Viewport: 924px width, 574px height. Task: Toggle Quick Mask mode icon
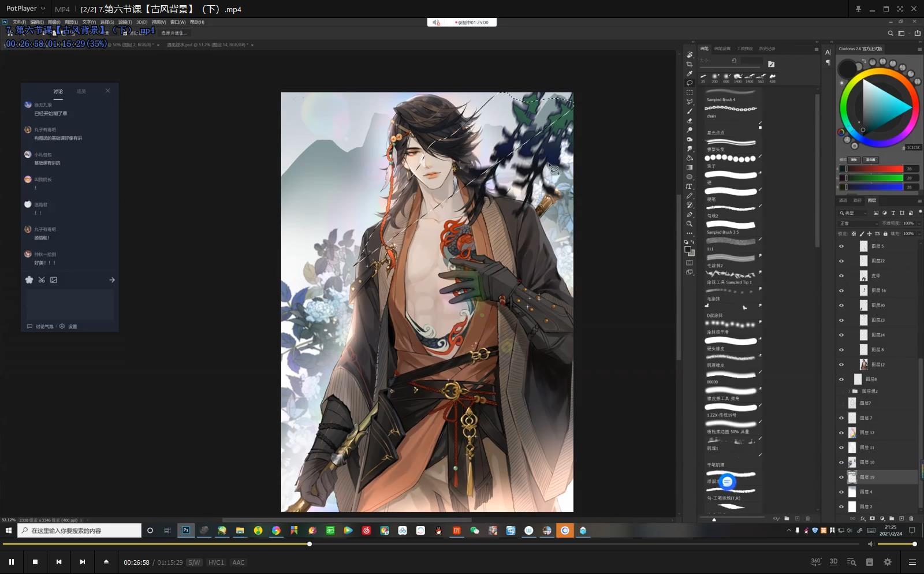(x=690, y=263)
